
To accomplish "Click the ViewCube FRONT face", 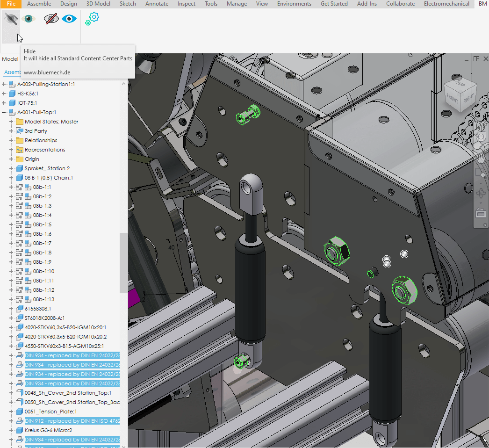I will 452,97.
